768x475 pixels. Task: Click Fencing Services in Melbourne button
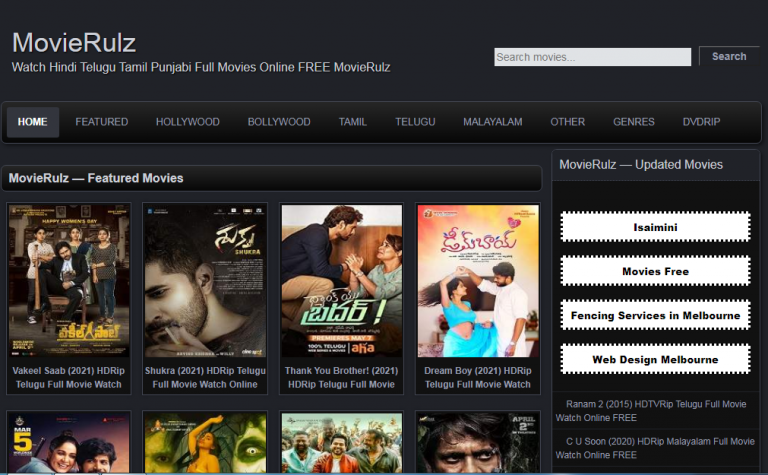tap(655, 315)
